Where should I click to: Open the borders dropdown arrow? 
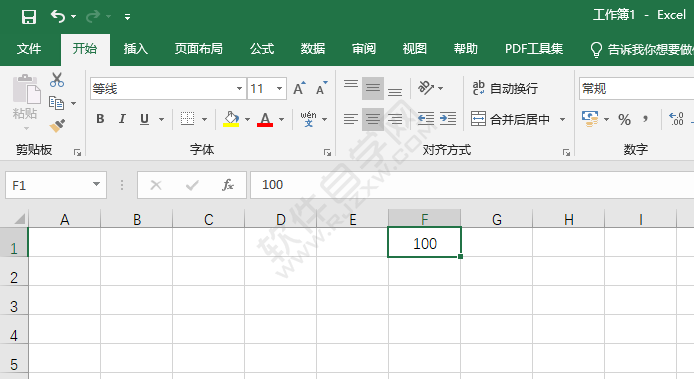[204, 120]
